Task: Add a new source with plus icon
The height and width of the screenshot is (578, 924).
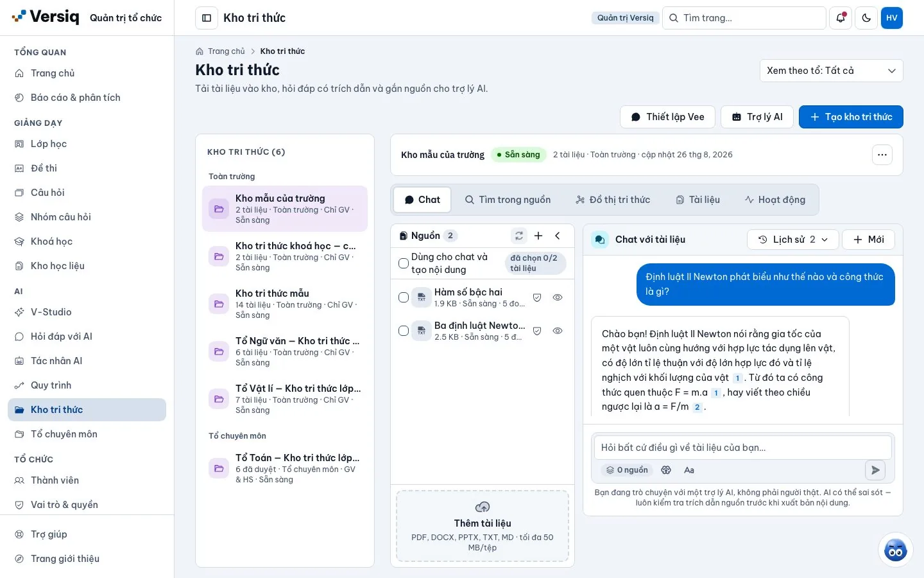Action: coord(538,236)
